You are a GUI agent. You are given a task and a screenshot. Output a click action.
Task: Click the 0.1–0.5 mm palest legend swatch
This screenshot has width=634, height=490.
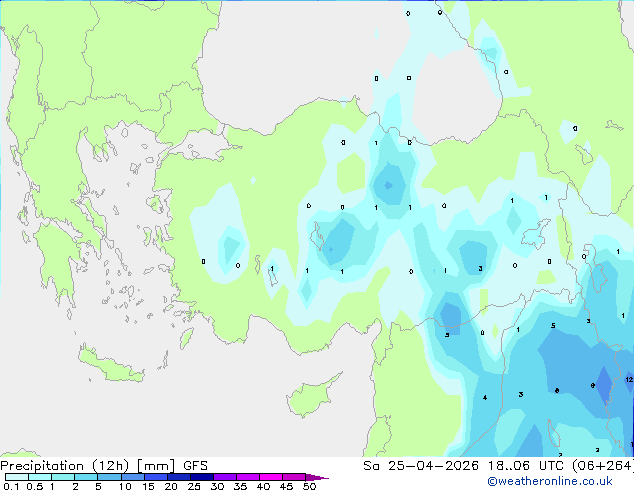tap(17, 477)
